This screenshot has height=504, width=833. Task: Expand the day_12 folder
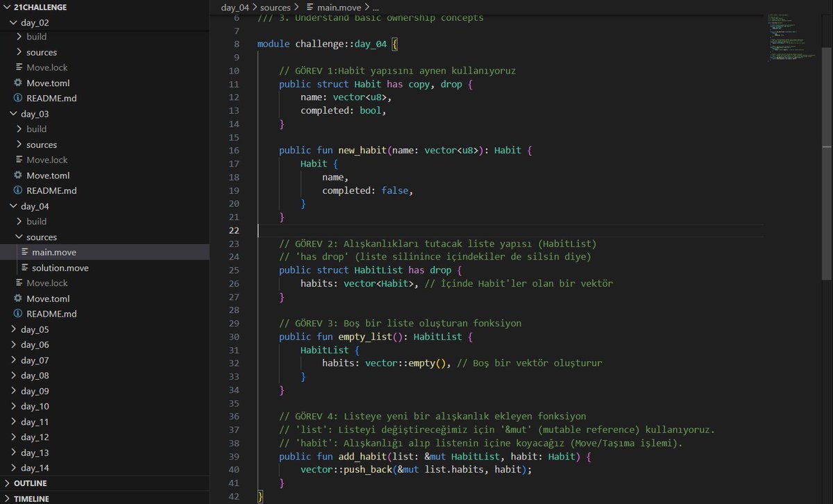tap(14, 437)
